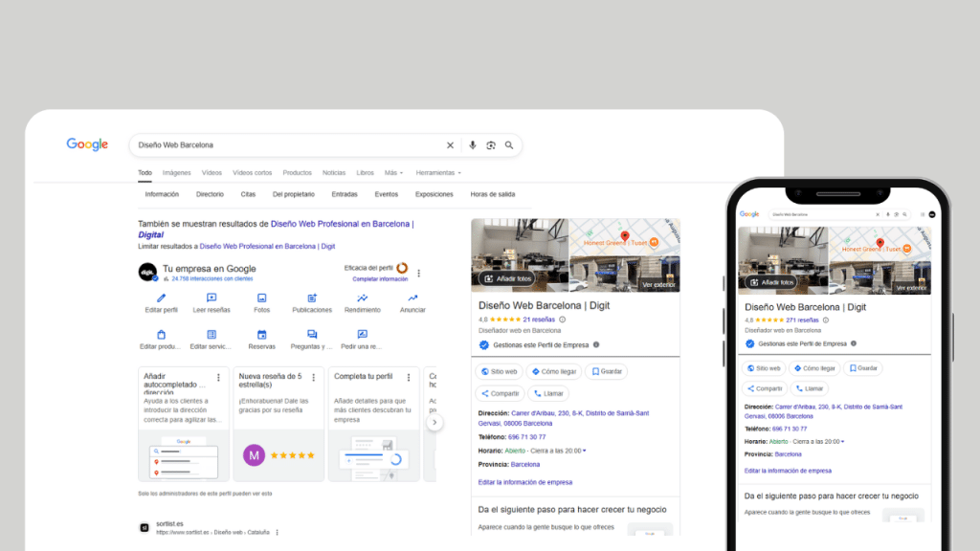The width and height of the screenshot is (980, 551).
Task: Click the Sitio web button on desktop panel
Action: [x=499, y=371]
